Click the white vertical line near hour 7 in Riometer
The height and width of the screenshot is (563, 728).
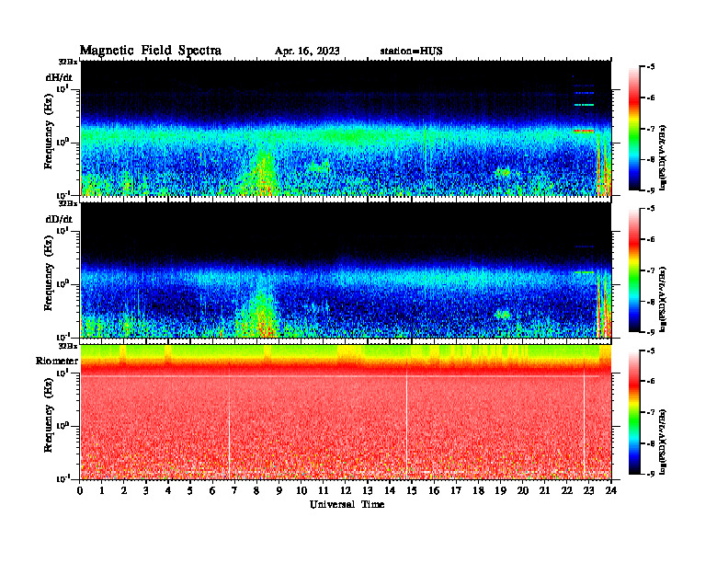[230, 423]
